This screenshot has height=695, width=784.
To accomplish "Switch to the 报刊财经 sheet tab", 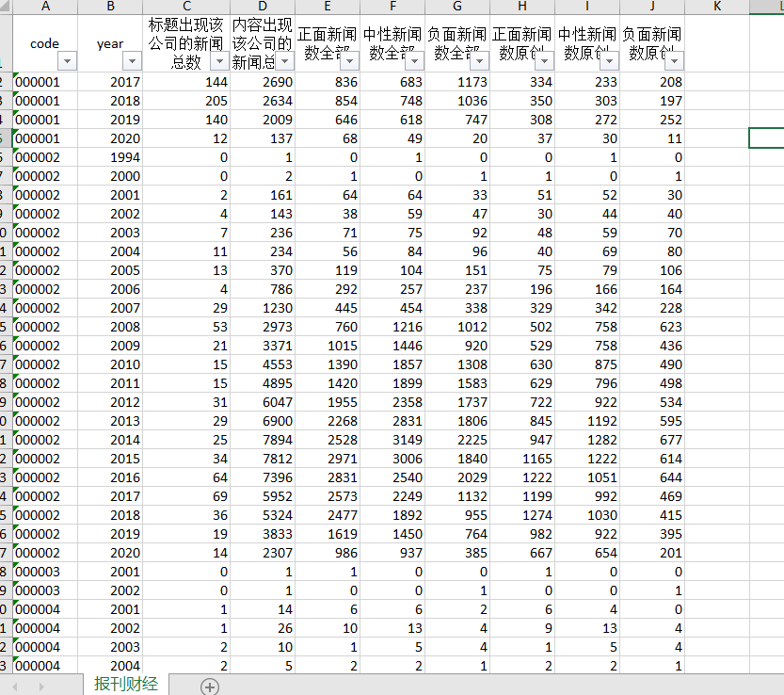I will click(x=126, y=684).
